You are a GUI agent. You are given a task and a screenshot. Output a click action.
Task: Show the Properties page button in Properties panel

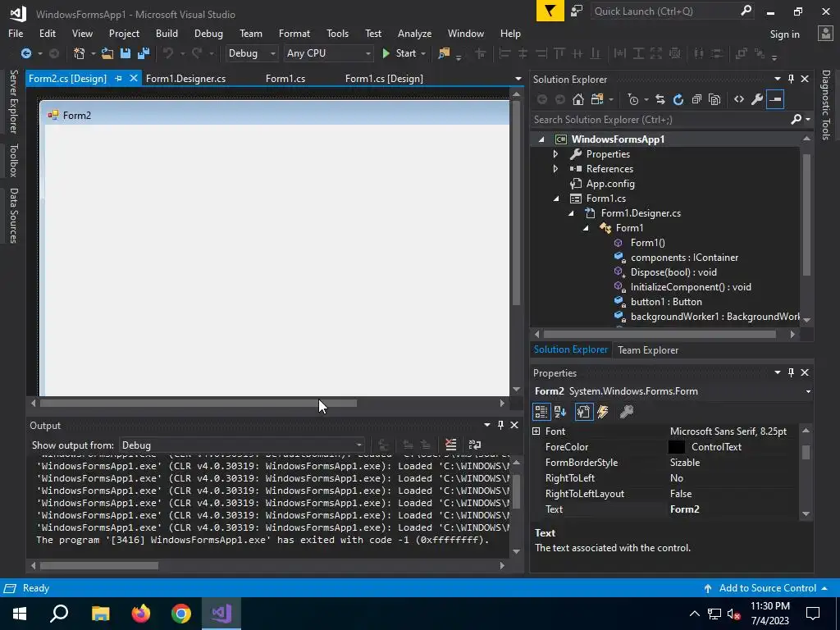coord(583,412)
